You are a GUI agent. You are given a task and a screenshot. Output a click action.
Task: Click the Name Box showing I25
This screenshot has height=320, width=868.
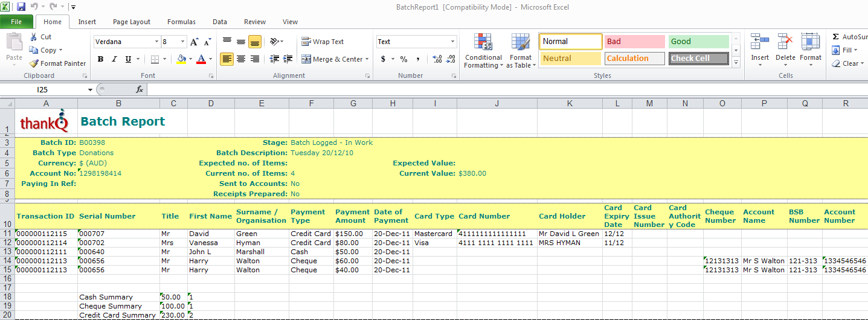(x=43, y=89)
